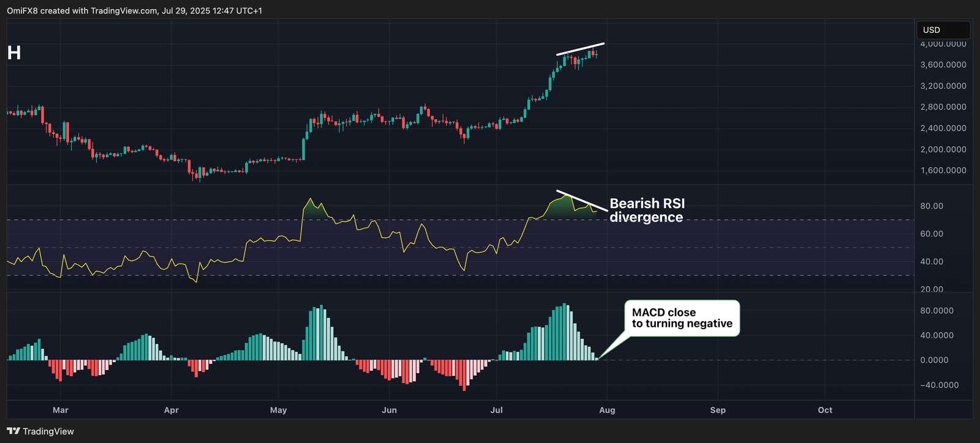Click the MACD 0.0000 axis label
Viewport: 980px width, 443px height.
pos(935,360)
